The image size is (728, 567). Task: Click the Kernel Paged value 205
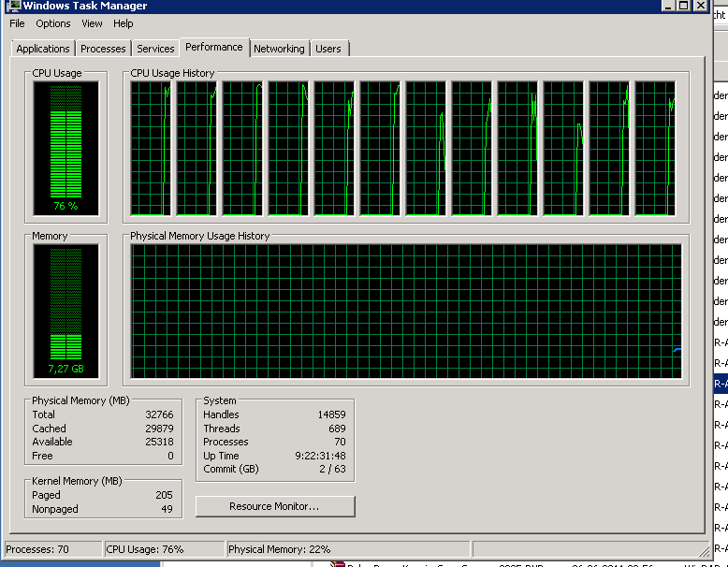tap(164, 496)
